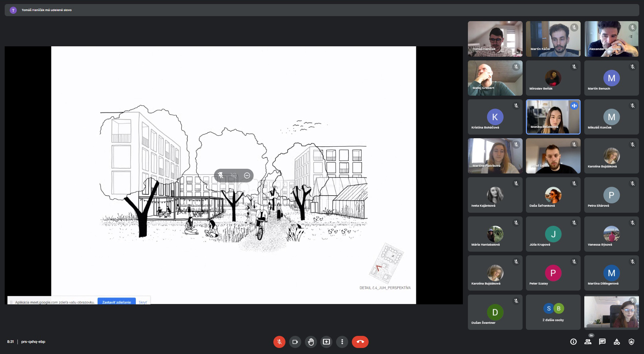Raise your hand in the meeting
Screen dimensions: 644x354
point(311,342)
